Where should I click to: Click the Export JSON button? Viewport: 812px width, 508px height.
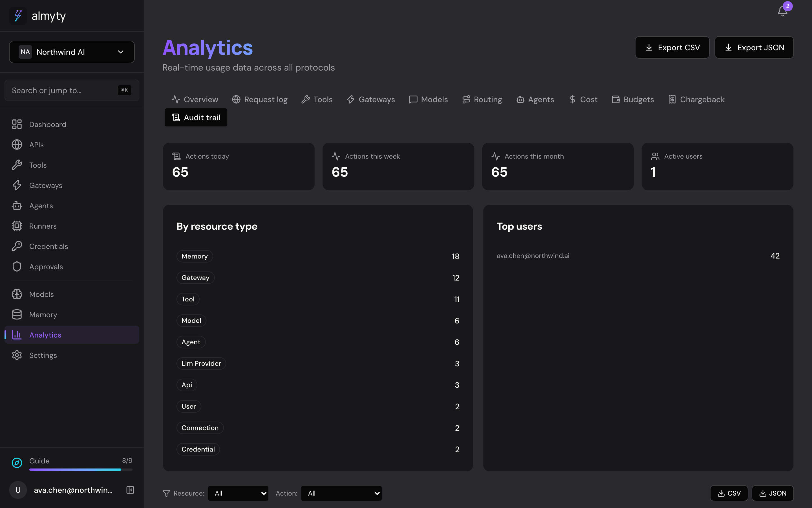(754, 47)
